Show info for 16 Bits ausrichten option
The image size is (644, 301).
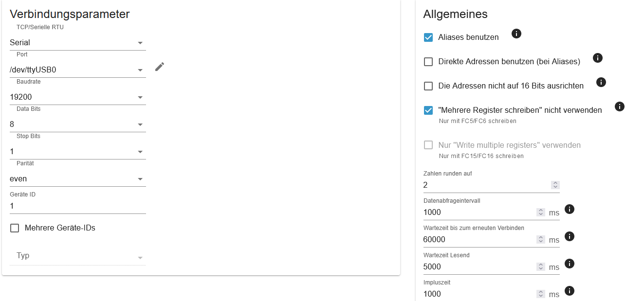coord(601,82)
